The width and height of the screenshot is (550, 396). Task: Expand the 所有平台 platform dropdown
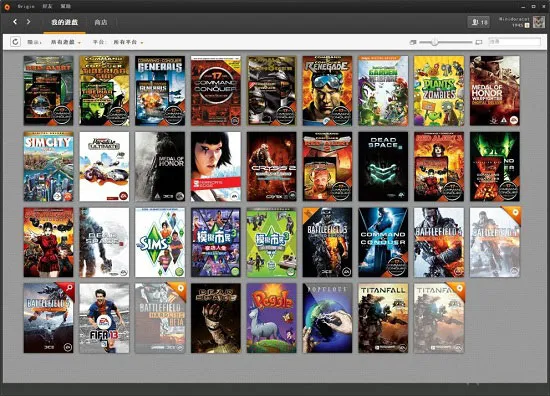128,42
